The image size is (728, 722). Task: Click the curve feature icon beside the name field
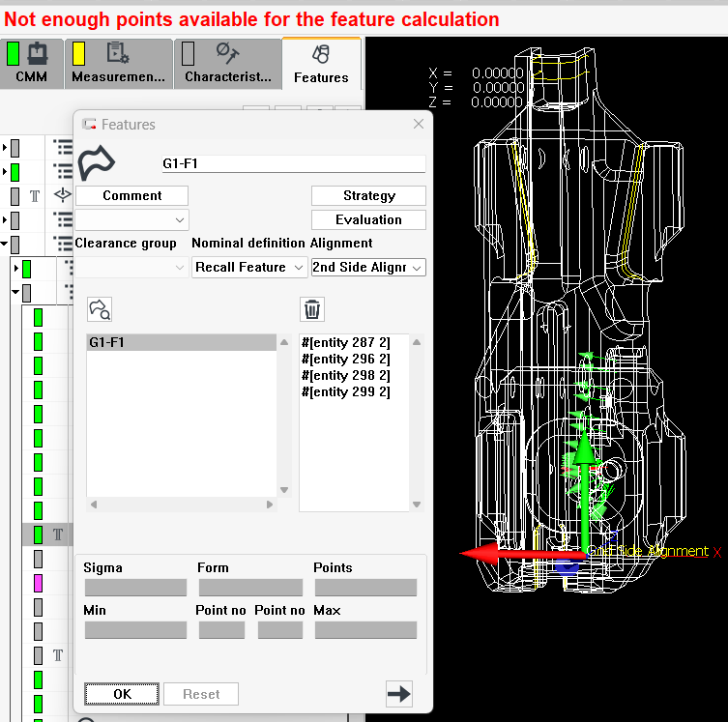click(x=97, y=164)
